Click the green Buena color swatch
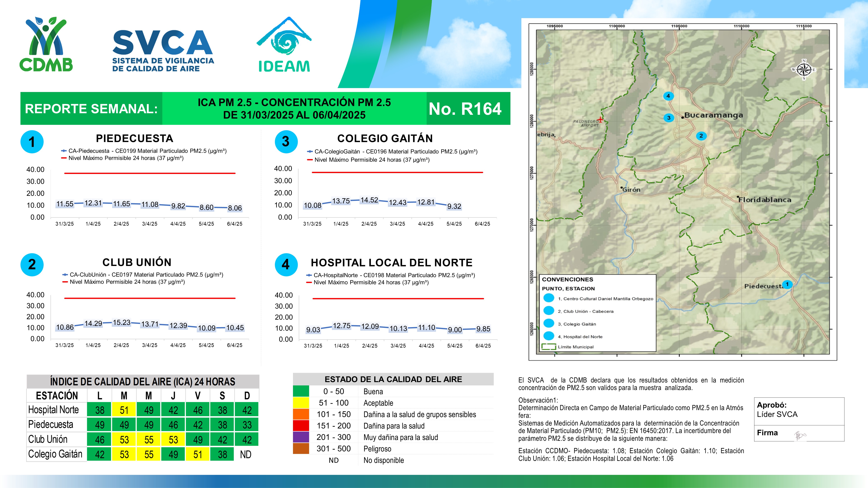Viewport: 868px width, 488px height. coord(301,391)
